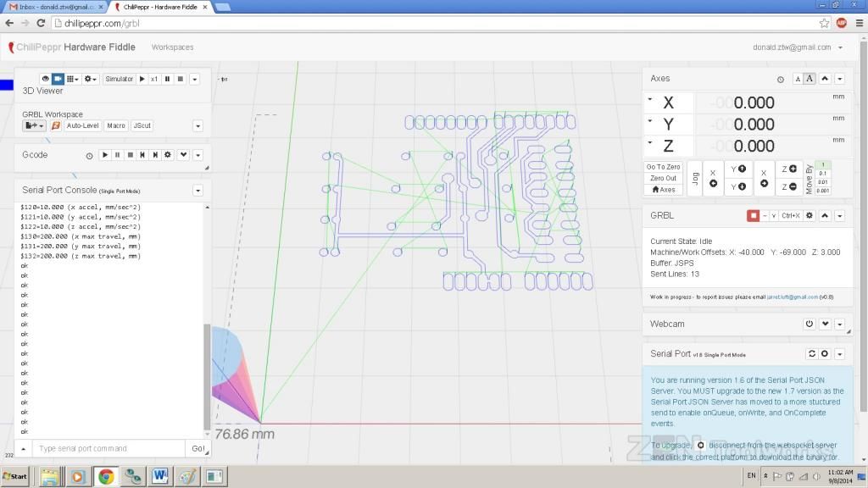Viewport: 868px width, 488px height.
Task: Open the grid view dropdown in 3D Viewer
Action: point(72,79)
